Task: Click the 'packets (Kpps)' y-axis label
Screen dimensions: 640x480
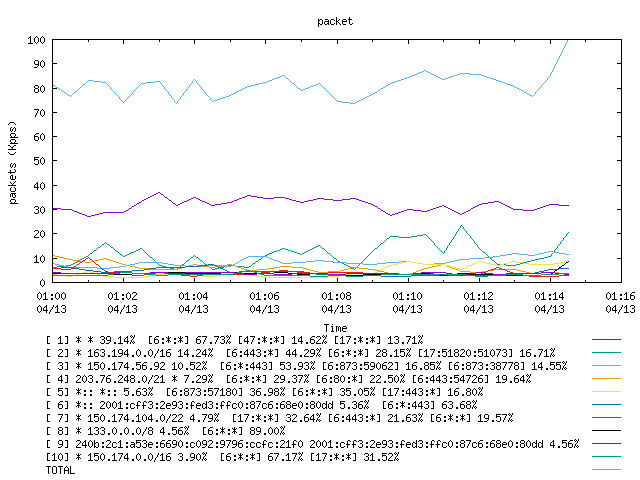Action: tap(13, 162)
